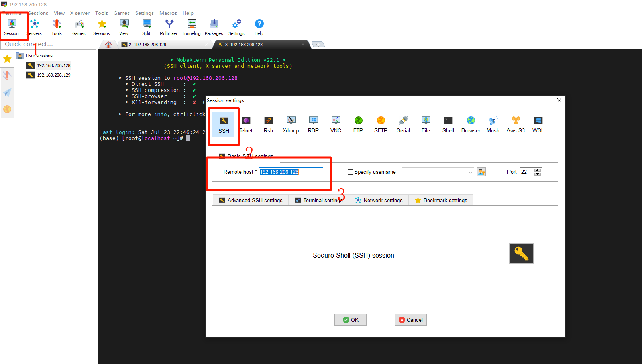This screenshot has width=642, height=364.
Task: Activate the MultiExec toolbar icon
Action: pyautogui.click(x=169, y=27)
